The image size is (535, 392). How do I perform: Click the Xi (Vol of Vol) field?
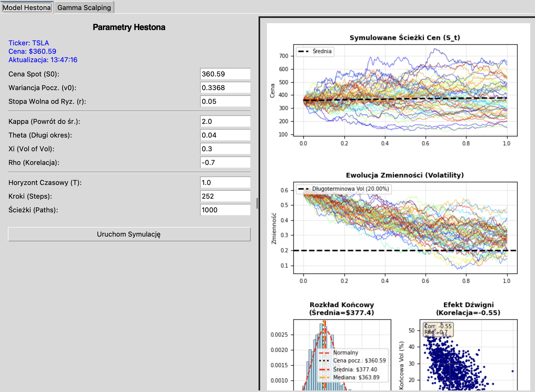pos(225,149)
